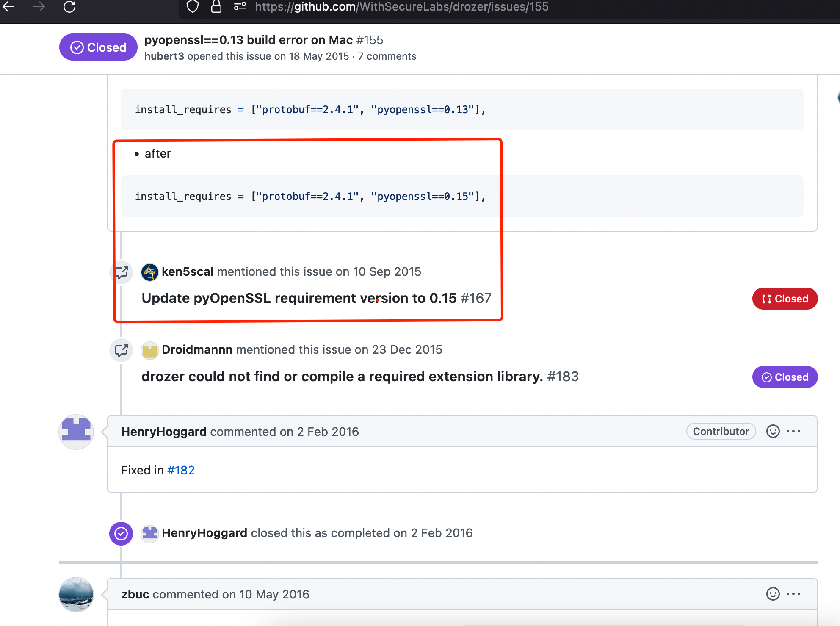Open the three-dot menu on HenryHoggard's comment
840x626 pixels.
coord(793,431)
